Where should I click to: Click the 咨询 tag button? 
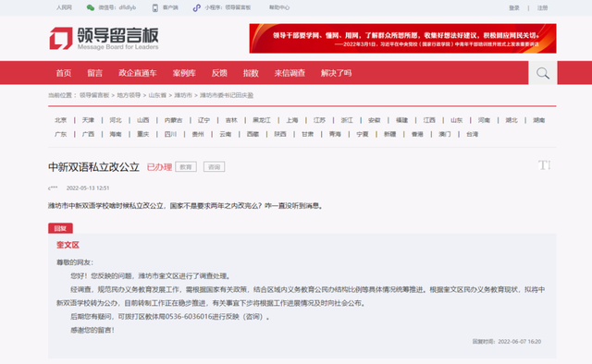(214, 166)
